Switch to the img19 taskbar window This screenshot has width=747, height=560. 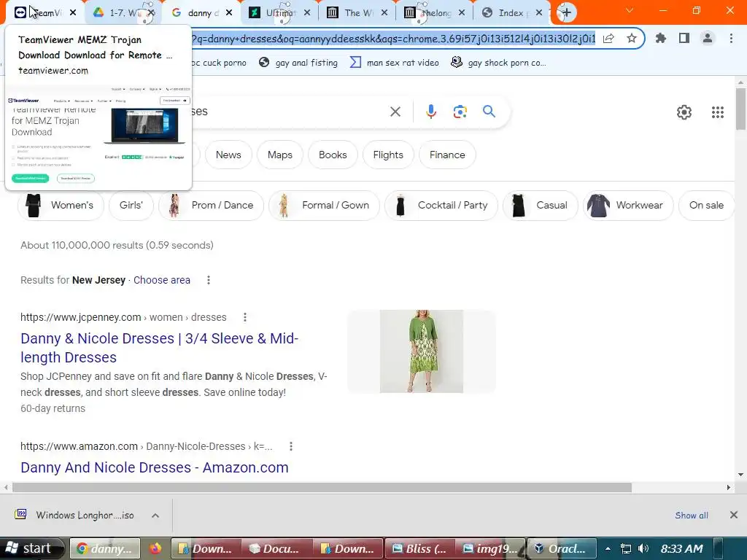click(x=491, y=548)
